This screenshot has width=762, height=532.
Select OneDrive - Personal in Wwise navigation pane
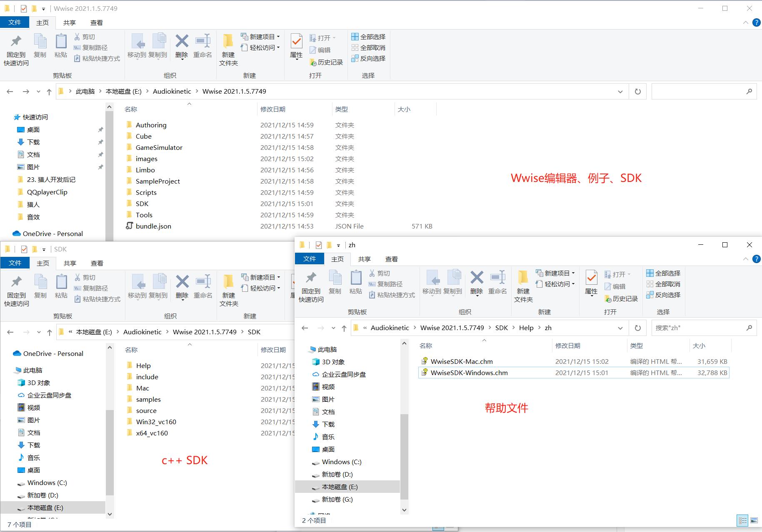(x=52, y=234)
